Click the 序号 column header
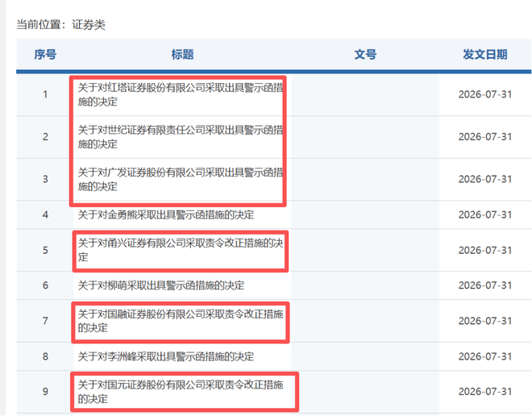 [x=45, y=55]
